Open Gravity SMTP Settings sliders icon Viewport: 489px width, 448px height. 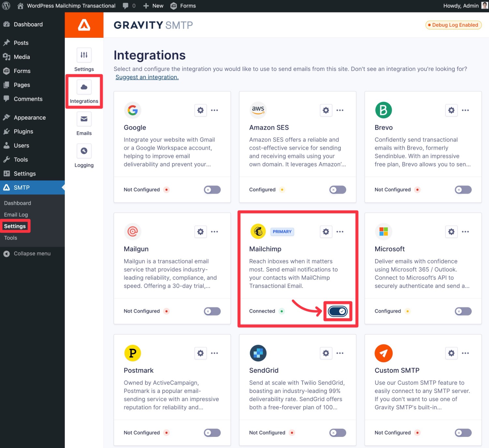tap(84, 55)
